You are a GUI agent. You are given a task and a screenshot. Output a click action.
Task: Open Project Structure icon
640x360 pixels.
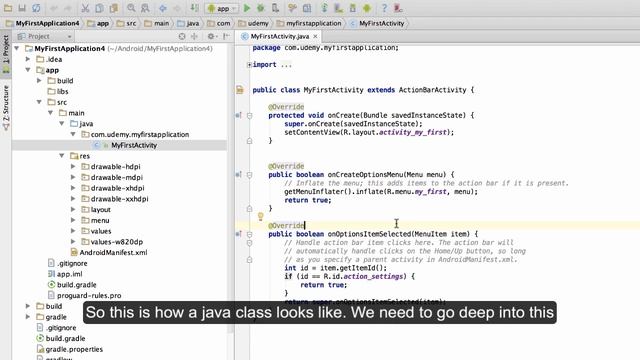coord(307,8)
